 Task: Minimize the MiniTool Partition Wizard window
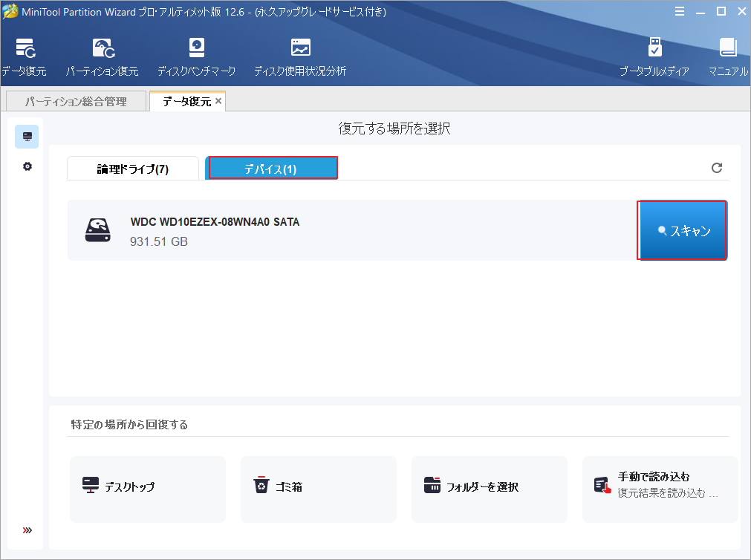(700, 11)
